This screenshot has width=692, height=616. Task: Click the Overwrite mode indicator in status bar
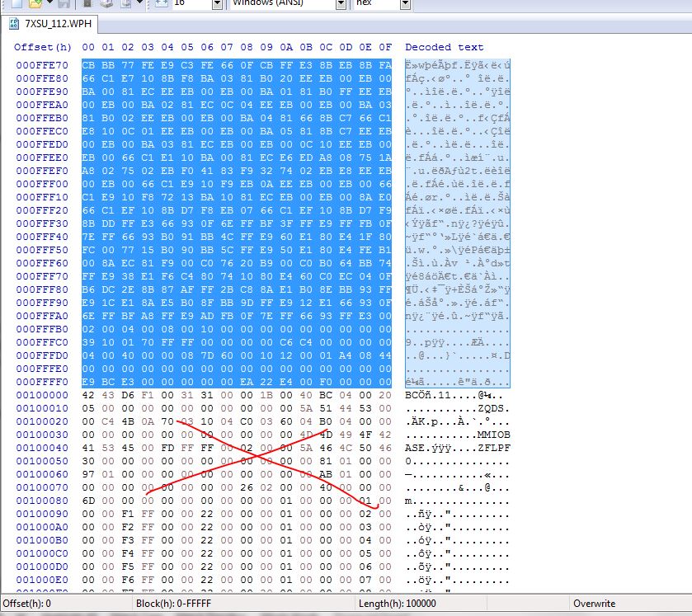(594, 604)
